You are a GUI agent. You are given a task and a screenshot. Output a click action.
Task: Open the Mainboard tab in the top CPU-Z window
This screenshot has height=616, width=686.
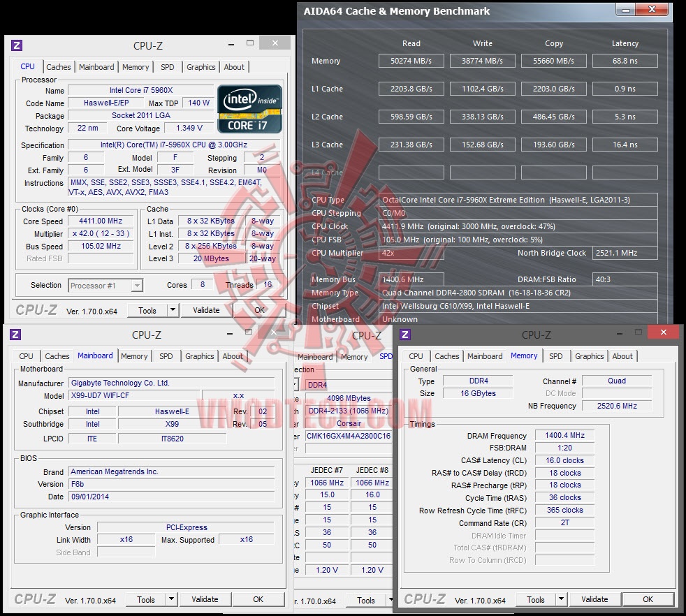point(96,67)
